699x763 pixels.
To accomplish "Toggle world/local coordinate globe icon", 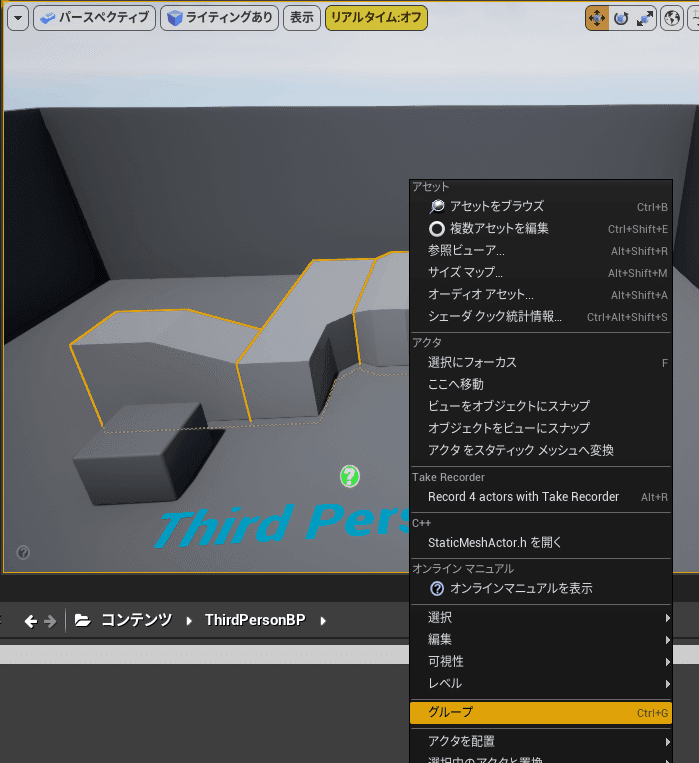I will [672, 18].
